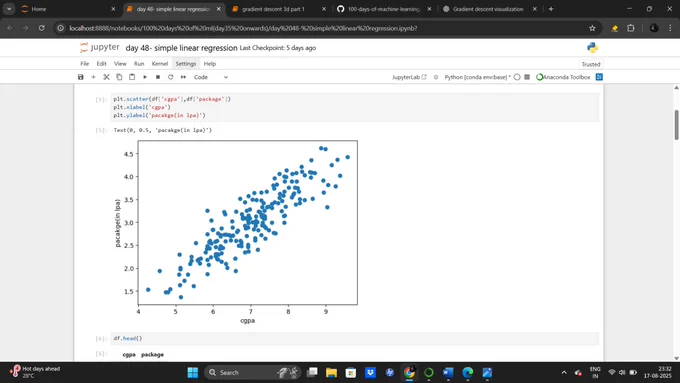This screenshot has width=680, height=383.
Task: Open the browser extensions puzzle icon
Action: point(631,28)
